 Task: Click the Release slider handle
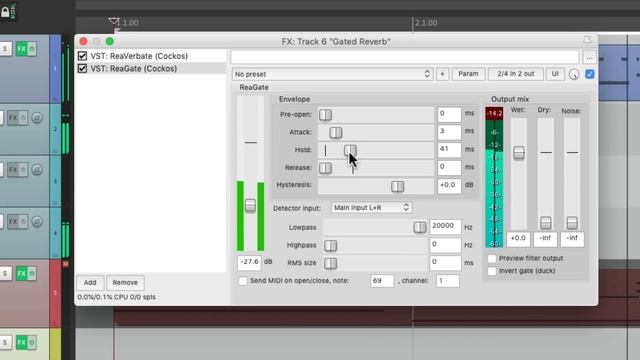click(325, 168)
